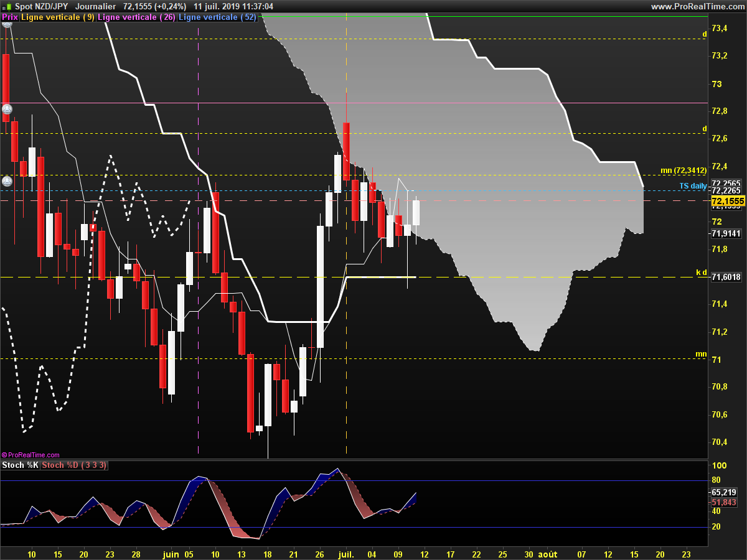Screen dimensions: 747x560
Task: Select the mn label near price 71
Action: [x=702, y=354]
